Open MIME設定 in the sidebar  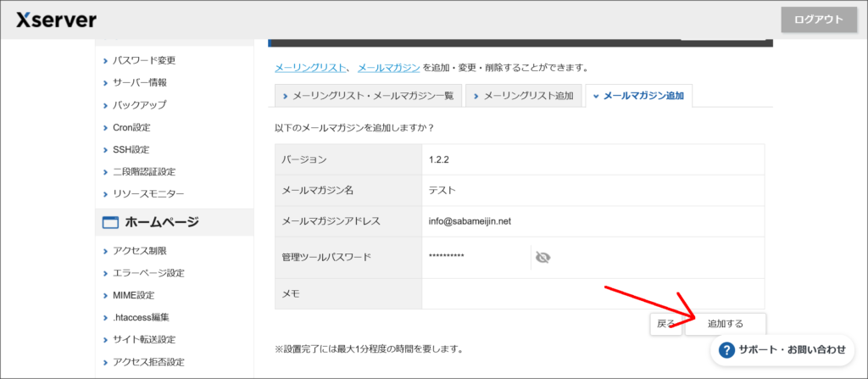pyautogui.click(x=133, y=295)
